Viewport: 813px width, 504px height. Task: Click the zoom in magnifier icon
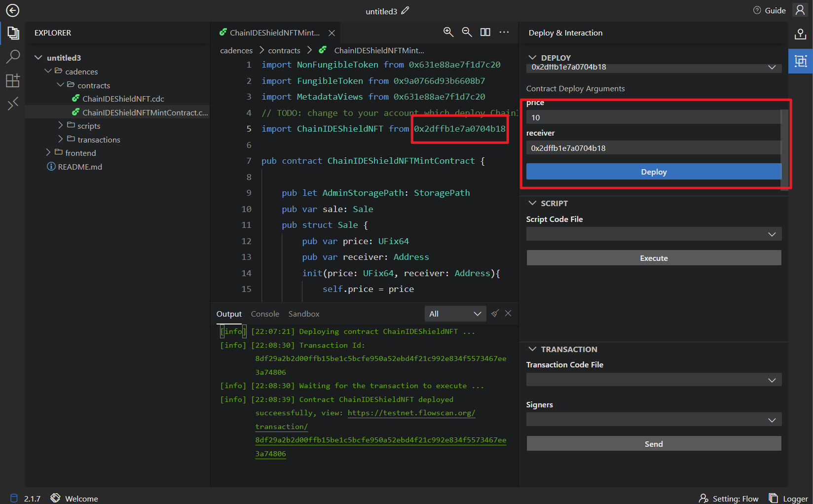[448, 32]
